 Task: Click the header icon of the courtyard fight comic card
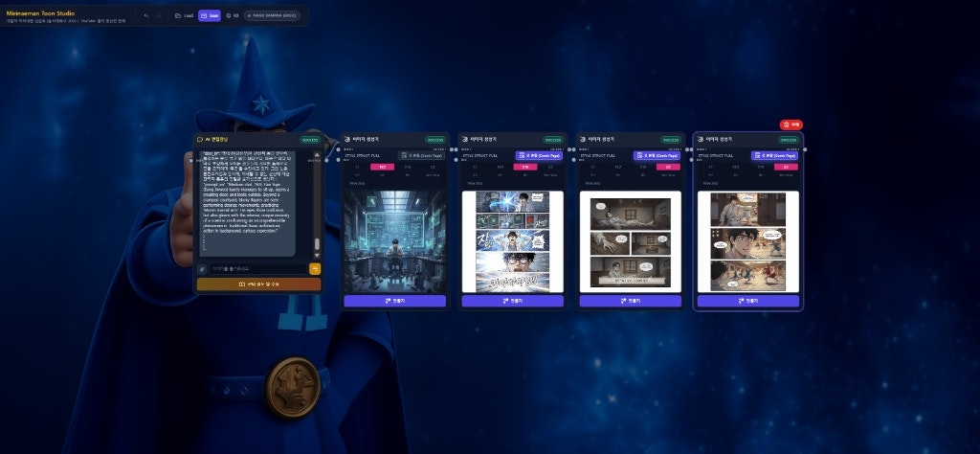(701, 140)
